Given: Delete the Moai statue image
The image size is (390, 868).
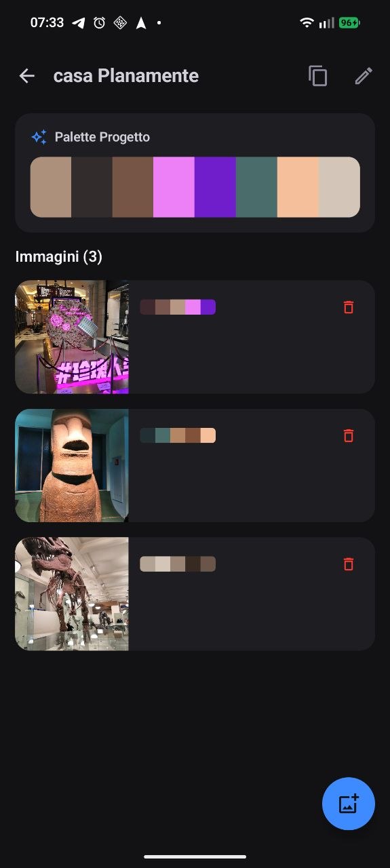Looking at the screenshot, I should click(x=349, y=435).
